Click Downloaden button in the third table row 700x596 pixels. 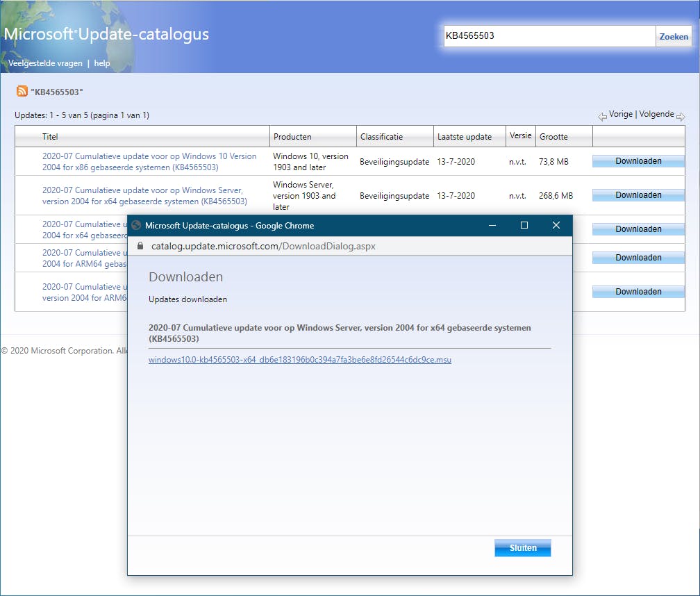coord(638,229)
